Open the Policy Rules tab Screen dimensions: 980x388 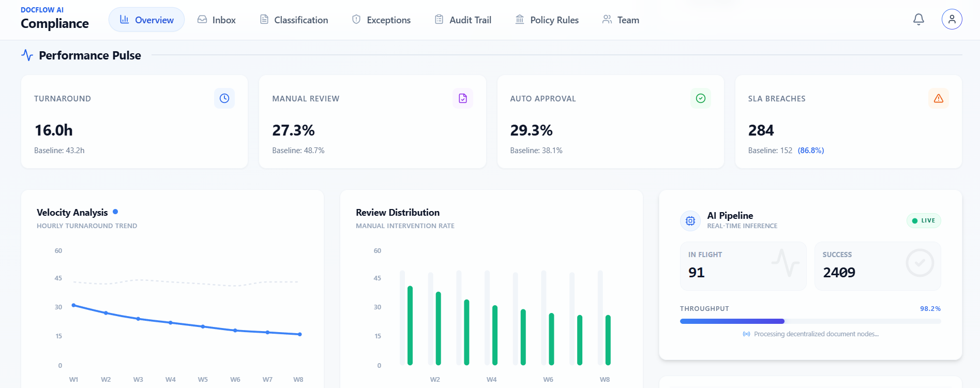point(547,20)
